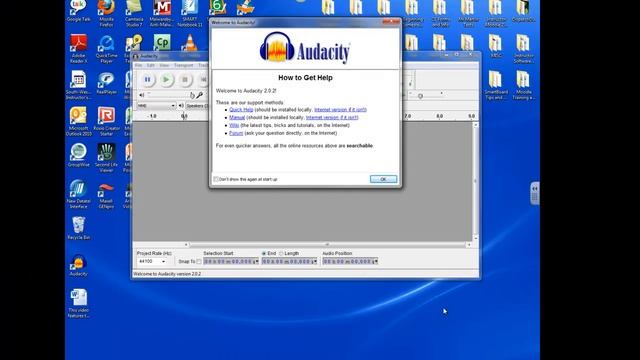This screenshot has width=640, height=360.
Task: Open the Quick Help link
Action: 241,110
